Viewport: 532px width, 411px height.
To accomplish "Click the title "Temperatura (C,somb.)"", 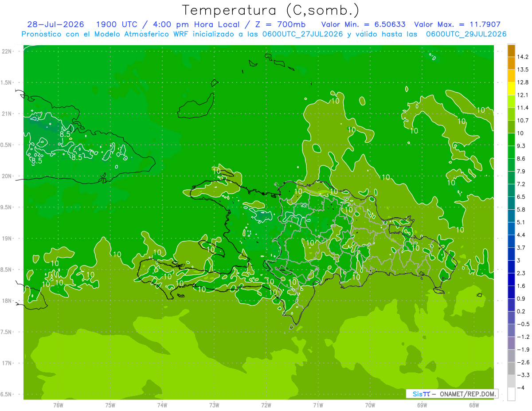I will coord(270,11).
